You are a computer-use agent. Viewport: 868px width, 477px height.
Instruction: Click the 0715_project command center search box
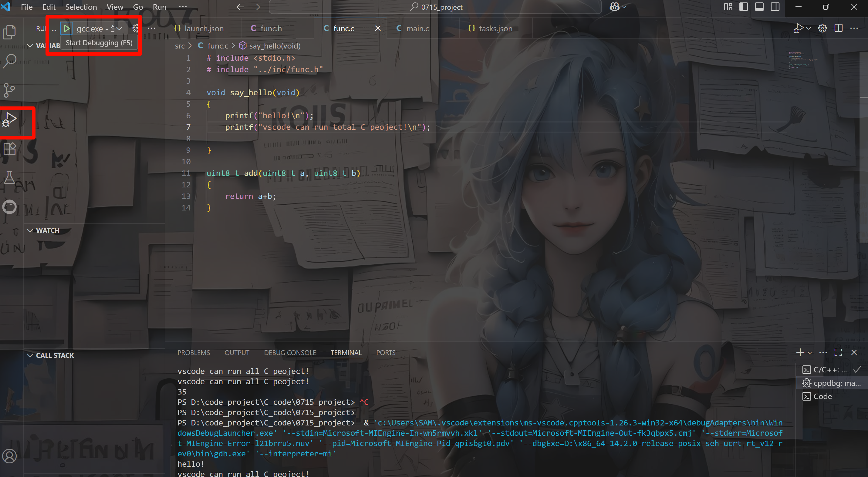click(x=435, y=7)
